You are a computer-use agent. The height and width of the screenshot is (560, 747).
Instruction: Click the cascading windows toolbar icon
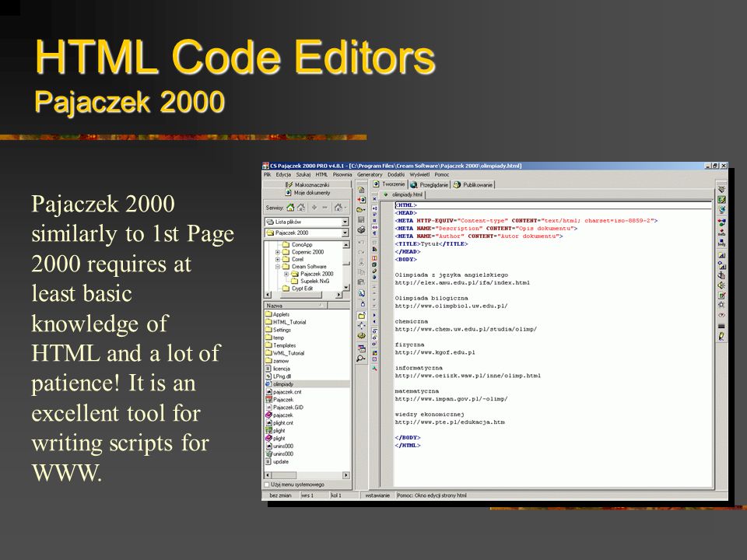(362, 348)
